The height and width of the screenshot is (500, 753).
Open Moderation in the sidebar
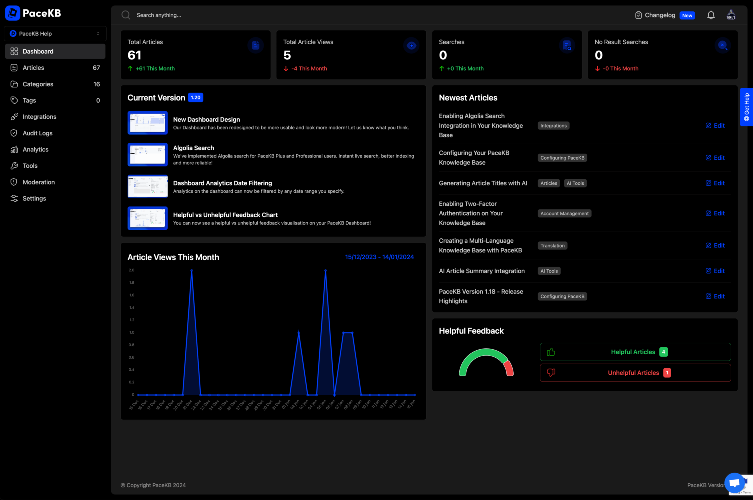55,182
